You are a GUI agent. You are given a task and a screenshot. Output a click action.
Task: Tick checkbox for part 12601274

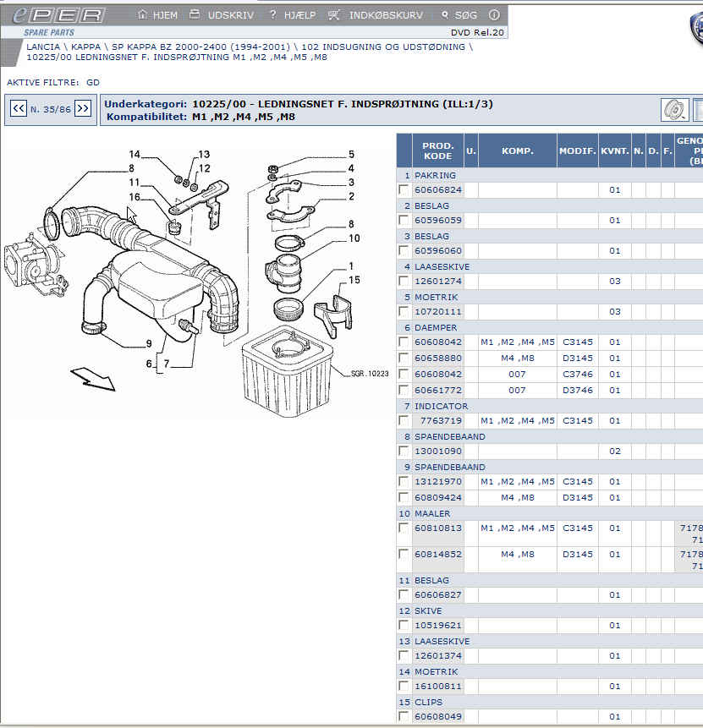pos(404,281)
